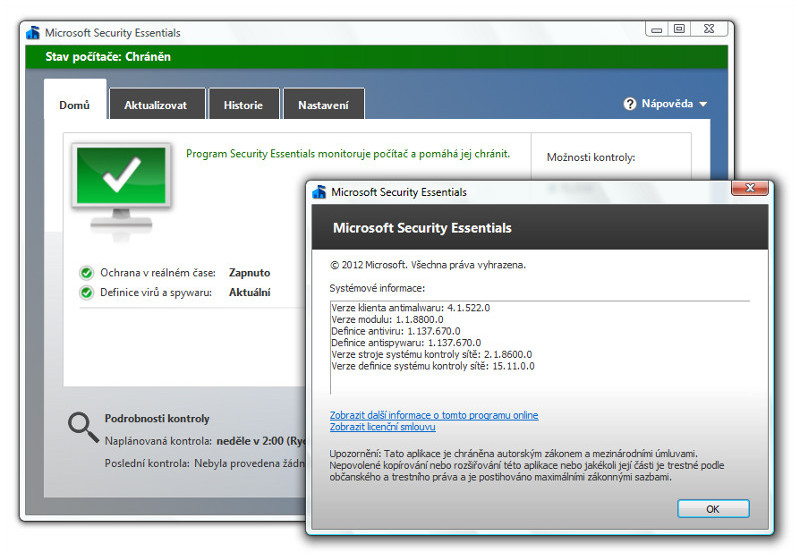Close the main Security Essentials window

click(709, 29)
